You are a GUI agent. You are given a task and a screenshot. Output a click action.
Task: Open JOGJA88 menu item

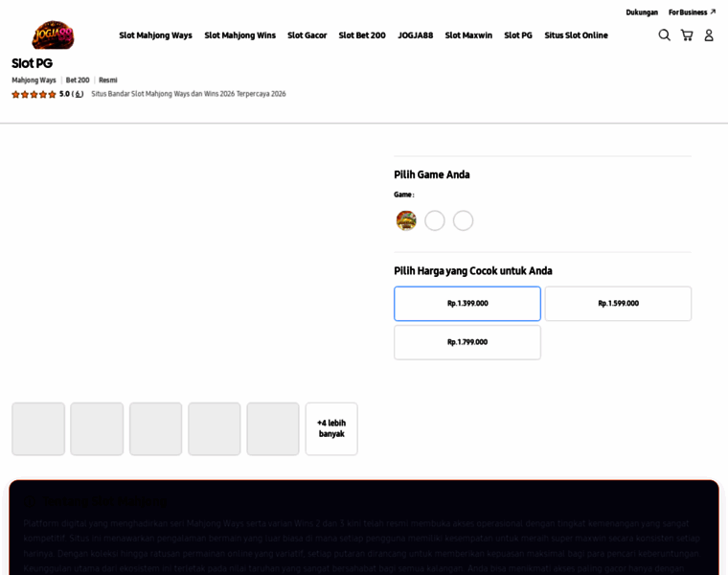(415, 35)
